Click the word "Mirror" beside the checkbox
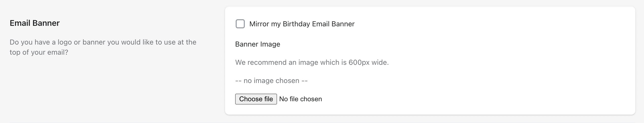 tap(259, 24)
